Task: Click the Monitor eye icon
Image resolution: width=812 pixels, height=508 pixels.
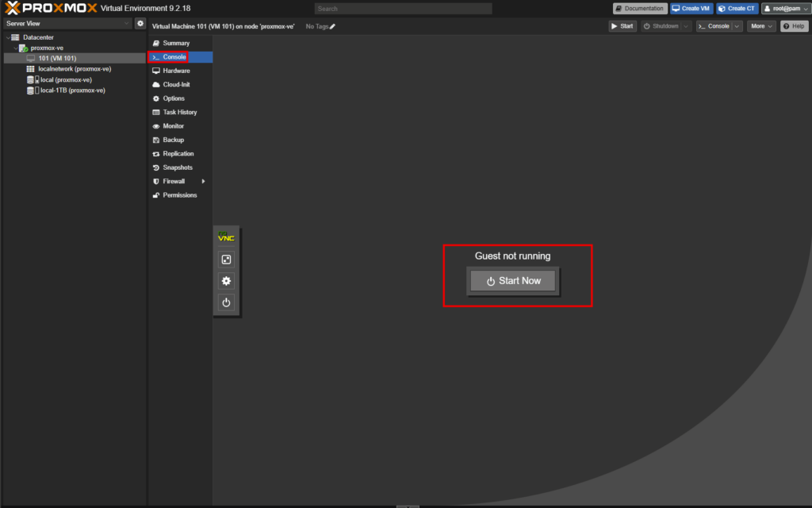Action: click(x=156, y=126)
